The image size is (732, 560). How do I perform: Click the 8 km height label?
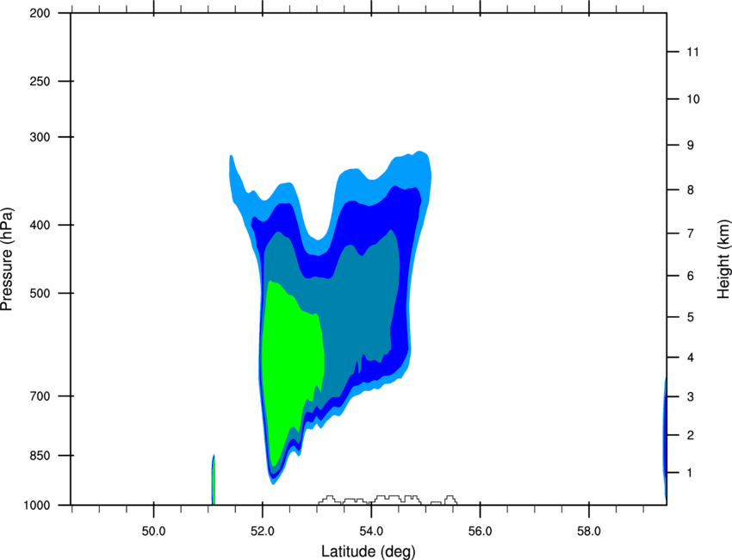691,190
